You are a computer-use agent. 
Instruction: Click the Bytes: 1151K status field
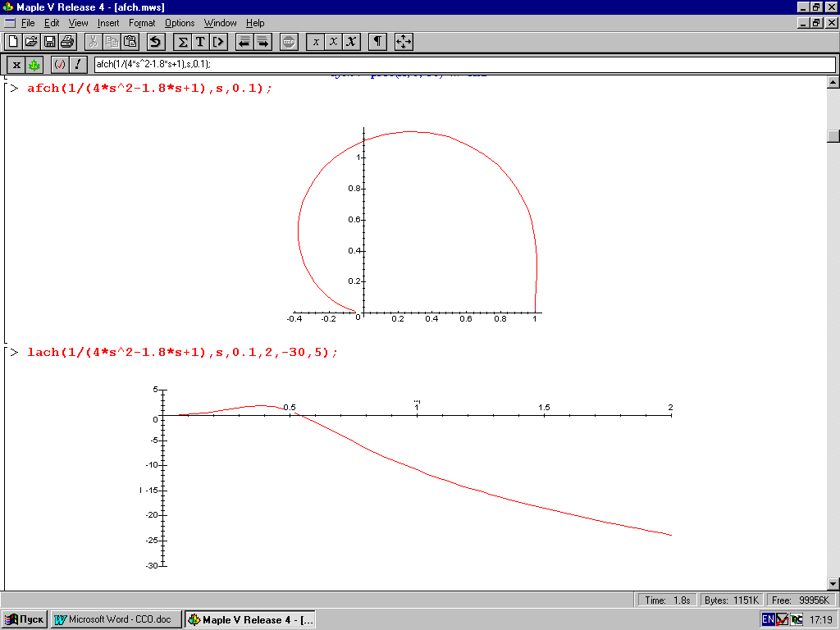click(x=731, y=600)
